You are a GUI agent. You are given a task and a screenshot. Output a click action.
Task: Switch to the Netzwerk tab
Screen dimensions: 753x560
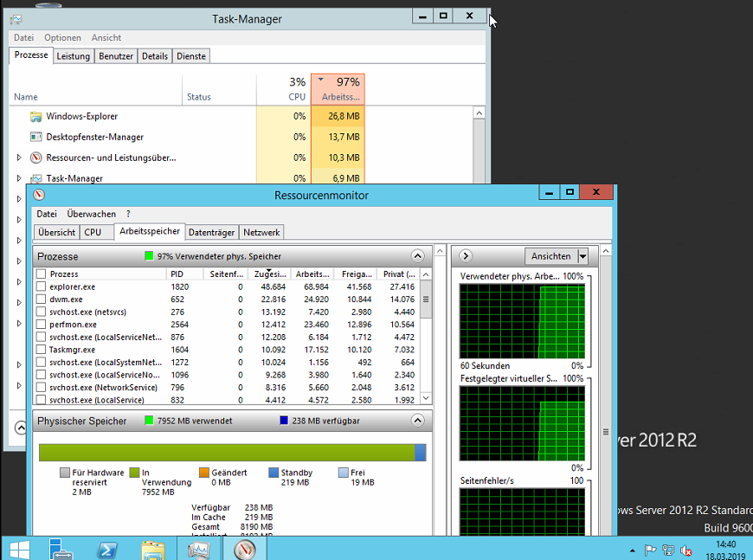tap(261, 233)
